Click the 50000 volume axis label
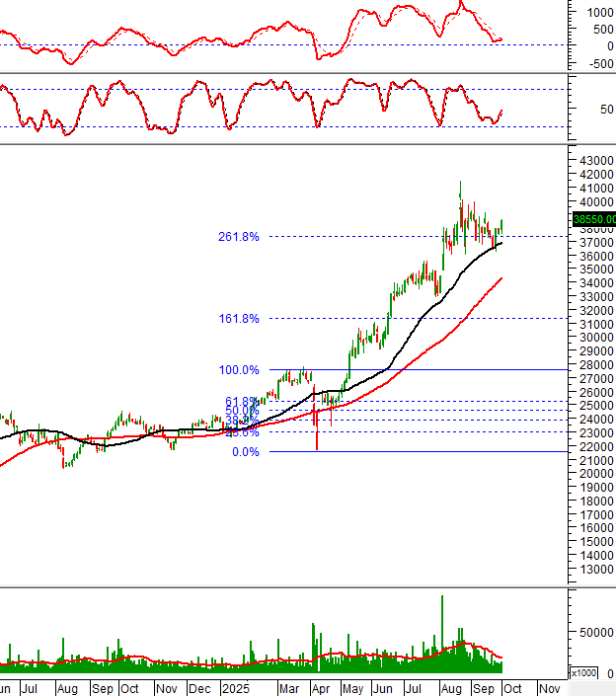Viewport: 616px width, 696px height. coord(596,632)
